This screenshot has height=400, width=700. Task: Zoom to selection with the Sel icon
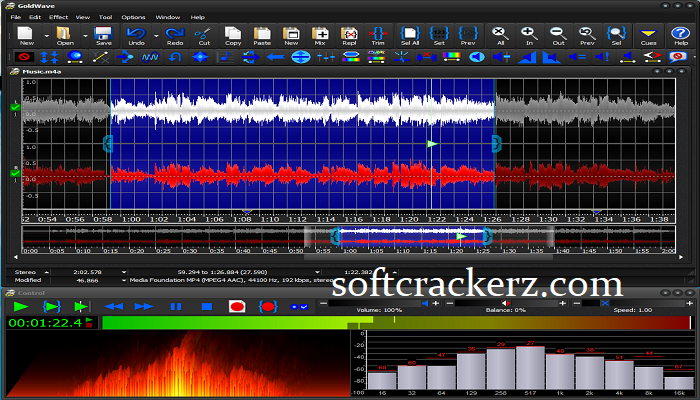tap(617, 36)
